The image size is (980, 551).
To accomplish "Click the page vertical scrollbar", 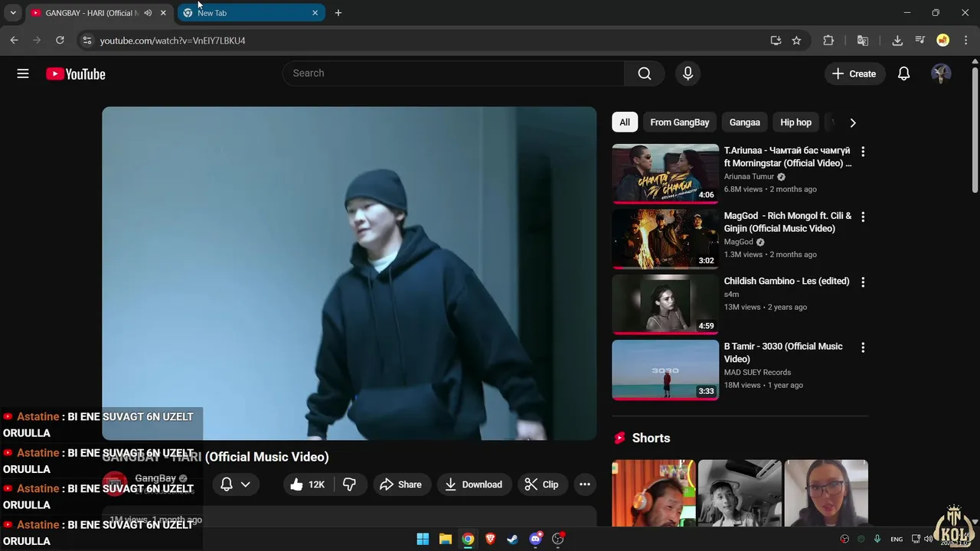I will (x=975, y=130).
